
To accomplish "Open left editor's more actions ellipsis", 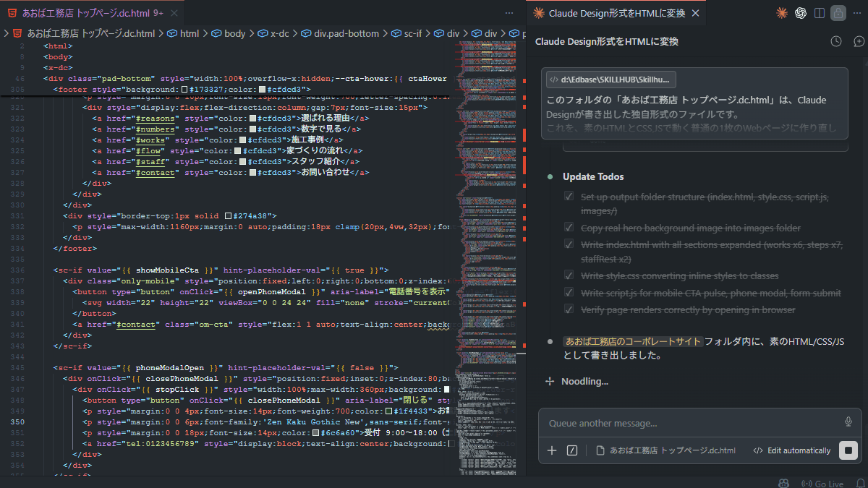I will tap(509, 13).
